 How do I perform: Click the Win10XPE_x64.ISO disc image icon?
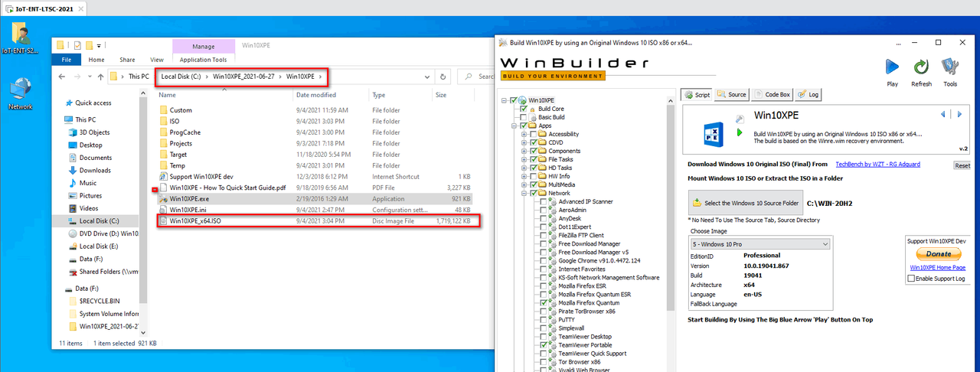tap(163, 220)
